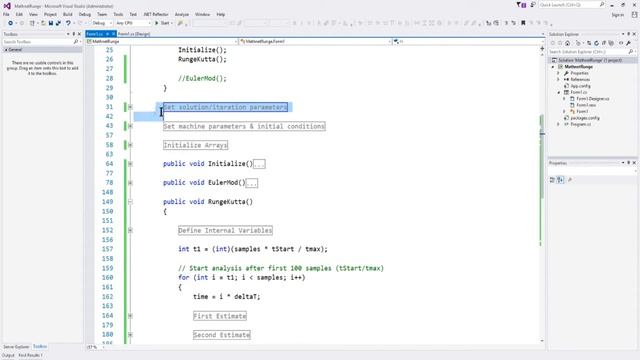Click Solution Explorer Refresh icon

[596, 43]
